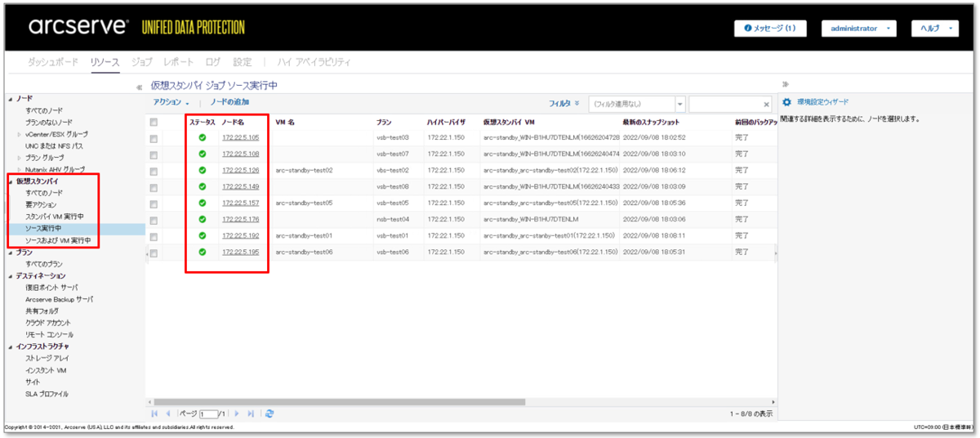Click the green status icon for node 172.22.5.105

203,137
